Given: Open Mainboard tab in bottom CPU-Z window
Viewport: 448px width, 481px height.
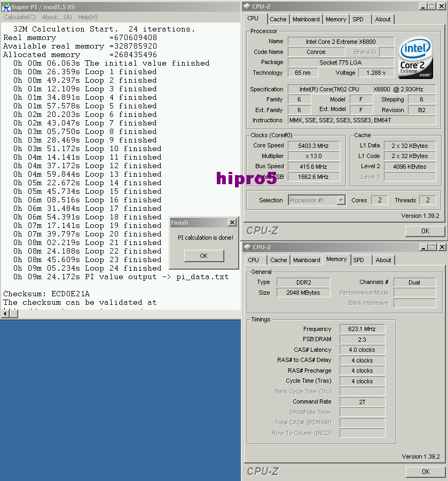Looking at the screenshot, I should click(306, 260).
